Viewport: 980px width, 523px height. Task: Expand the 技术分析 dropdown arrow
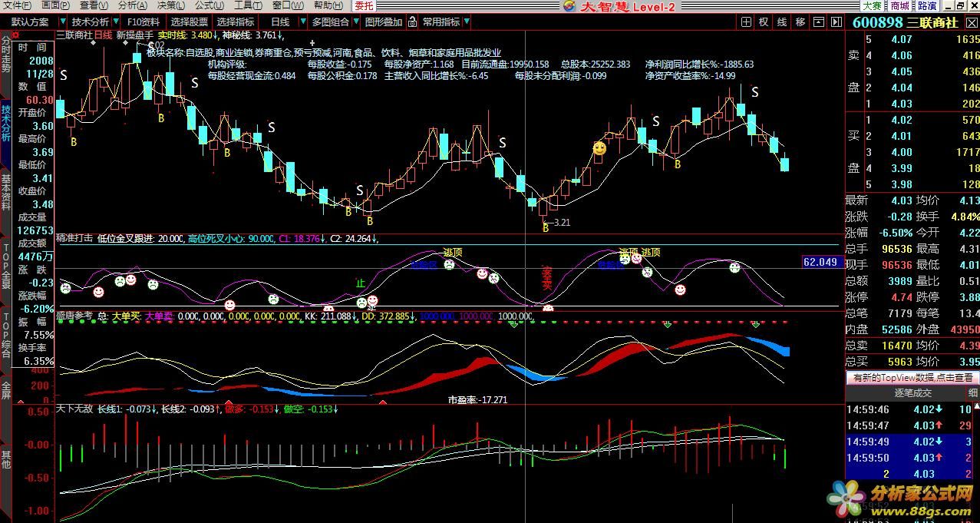point(116,22)
